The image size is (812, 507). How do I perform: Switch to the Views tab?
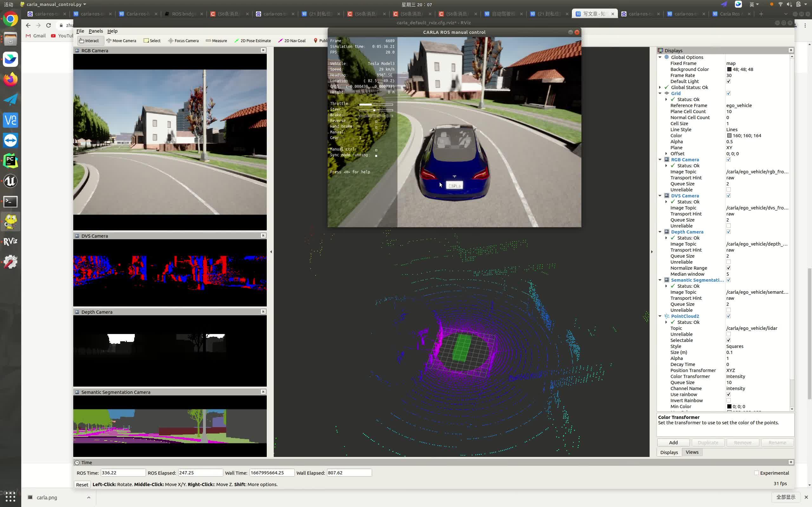click(x=692, y=452)
